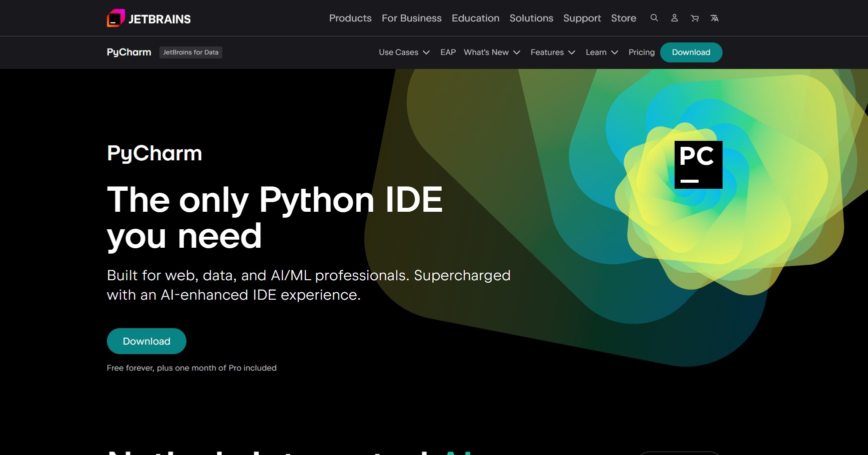Viewport: 868px width, 455px height.
Task: Click the JetBrains for Data badge
Action: 191,52
